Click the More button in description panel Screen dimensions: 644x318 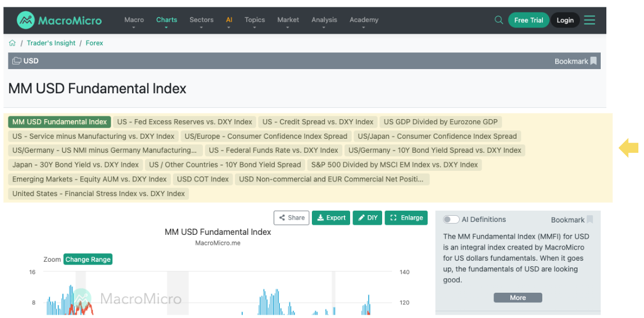tap(518, 297)
